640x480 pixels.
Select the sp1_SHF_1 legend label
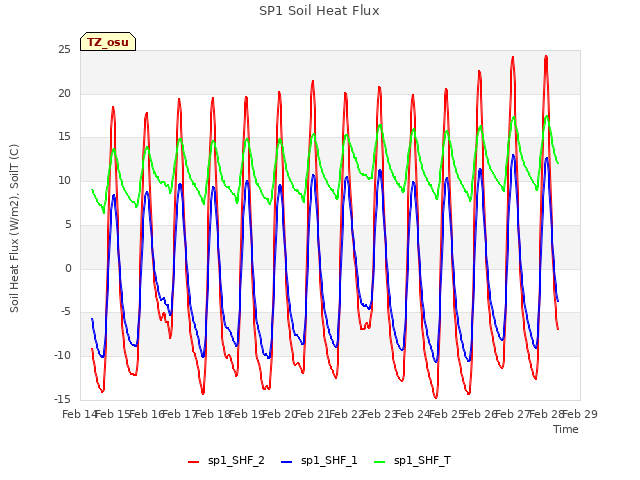tap(329, 460)
